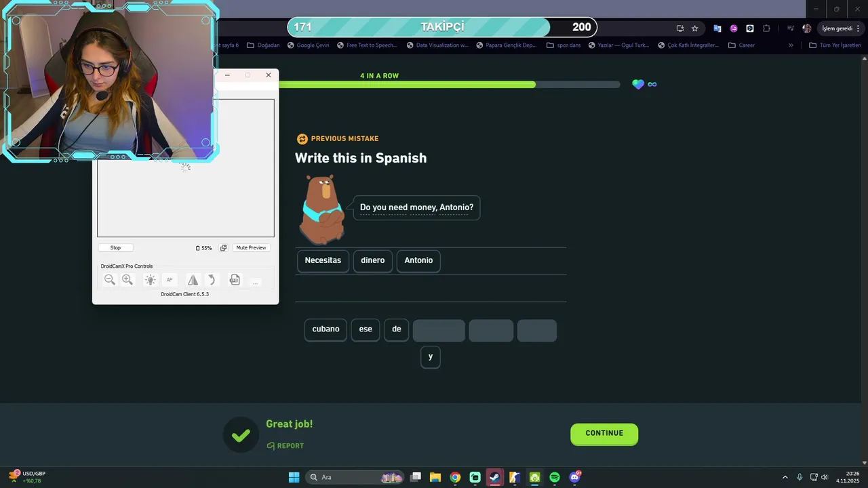Open Discord from the taskbar
Screen dimensions: 868x488
tap(575, 477)
